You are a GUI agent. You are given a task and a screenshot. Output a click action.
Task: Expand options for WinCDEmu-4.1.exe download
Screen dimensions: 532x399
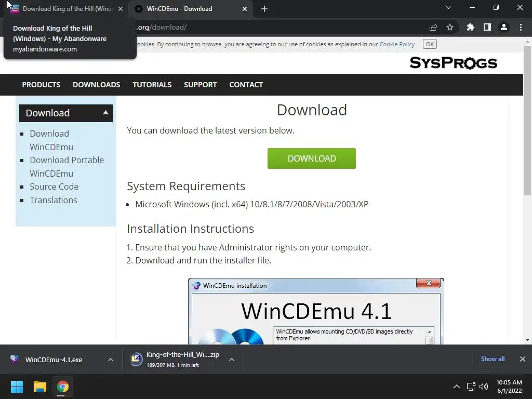point(111,360)
